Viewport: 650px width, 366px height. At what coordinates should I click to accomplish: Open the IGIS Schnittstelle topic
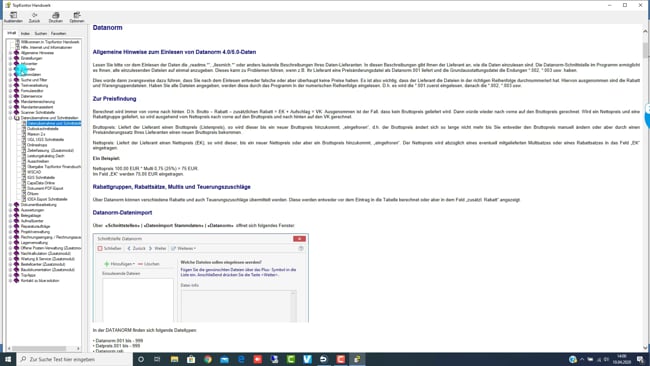coord(41,177)
